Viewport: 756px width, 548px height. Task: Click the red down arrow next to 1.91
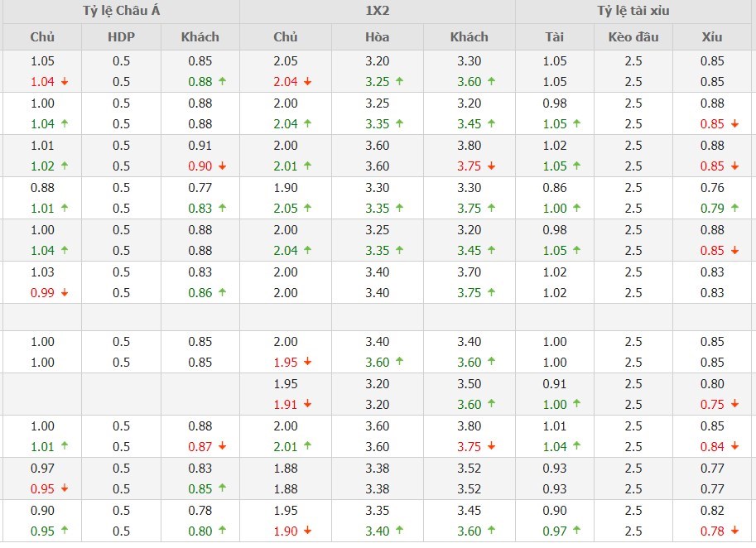308,405
